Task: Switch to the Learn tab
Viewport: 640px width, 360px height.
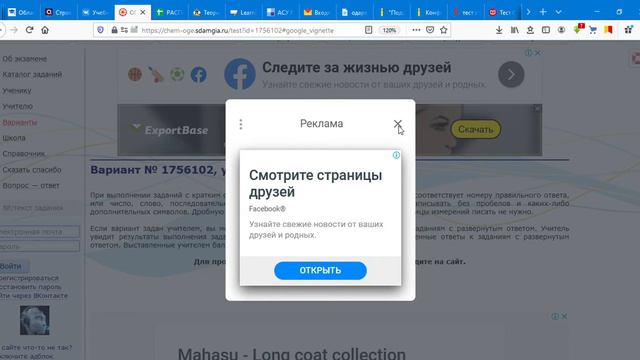Action: (x=243, y=12)
